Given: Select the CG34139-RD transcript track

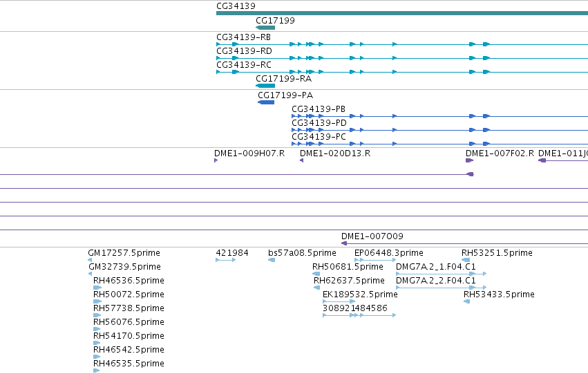Looking at the screenshot, I should [x=402, y=58].
